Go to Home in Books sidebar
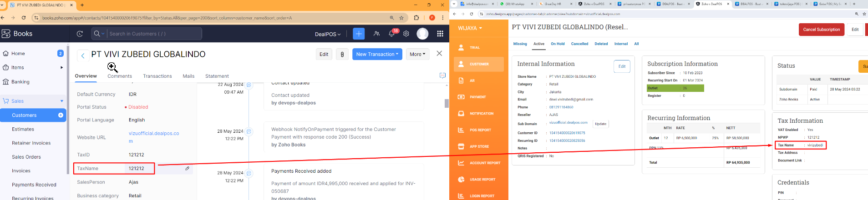This screenshot has height=200, width=868. [x=18, y=53]
